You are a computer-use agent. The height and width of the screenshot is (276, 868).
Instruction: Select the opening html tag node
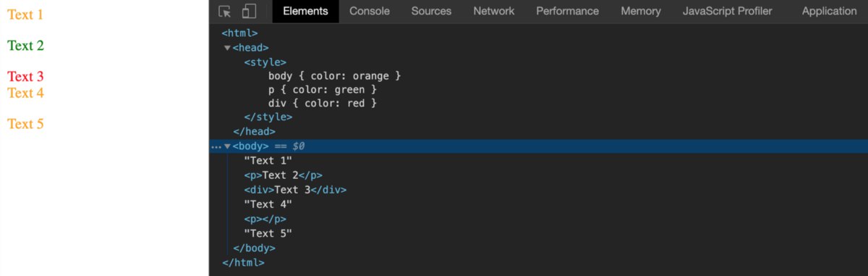[239, 33]
